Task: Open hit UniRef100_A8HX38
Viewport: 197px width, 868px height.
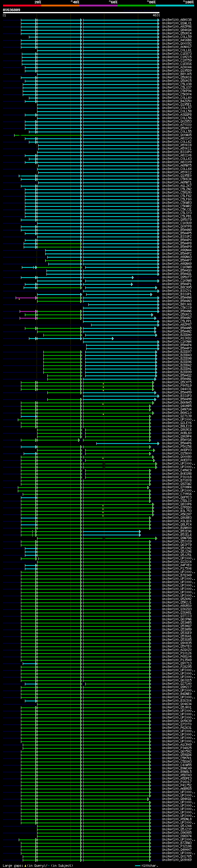Action: pos(177,20)
